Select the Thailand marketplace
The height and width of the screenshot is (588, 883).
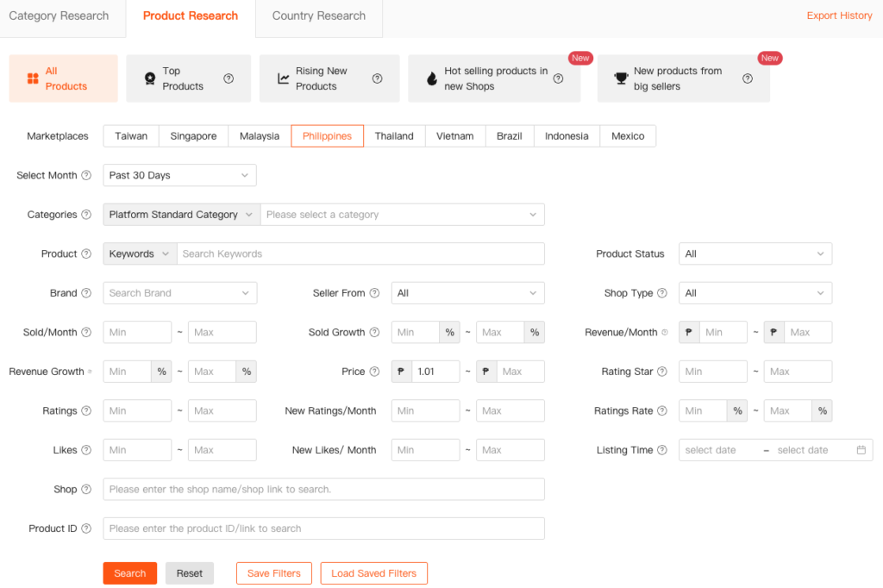[x=394, y=136]
